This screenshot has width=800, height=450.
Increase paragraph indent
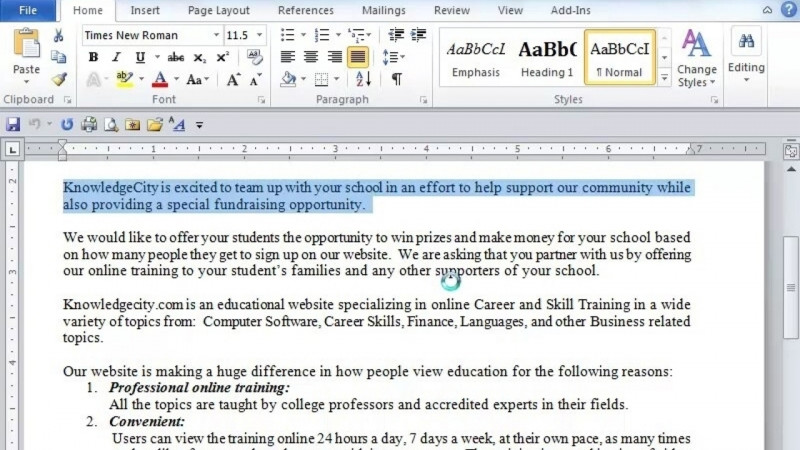click(418, 35)
